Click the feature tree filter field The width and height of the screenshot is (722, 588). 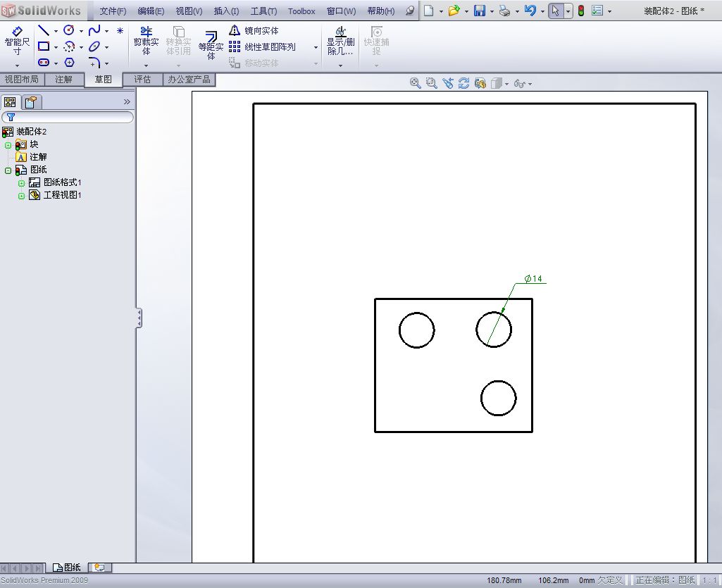point(68,117)
